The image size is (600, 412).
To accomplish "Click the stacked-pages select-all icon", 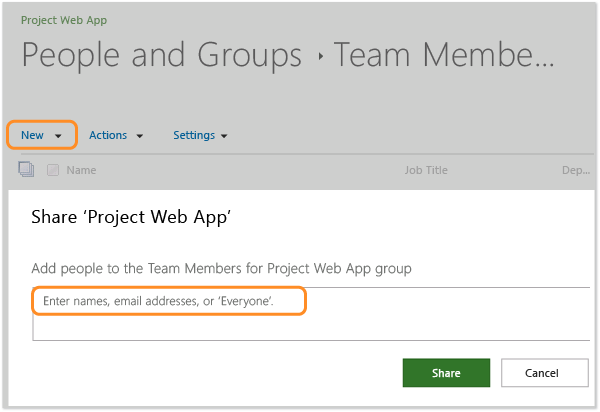I will tap(26, 170).
